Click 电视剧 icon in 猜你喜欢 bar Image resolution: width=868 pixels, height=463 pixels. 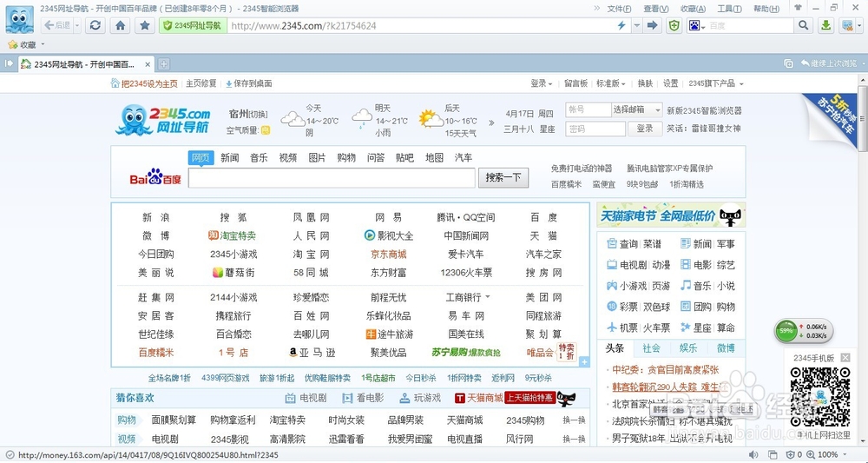[x=306, y=398]
